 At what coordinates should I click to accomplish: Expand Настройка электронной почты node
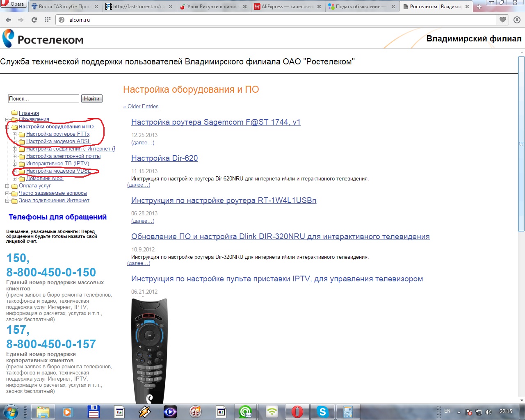click(x=14, y=156)
